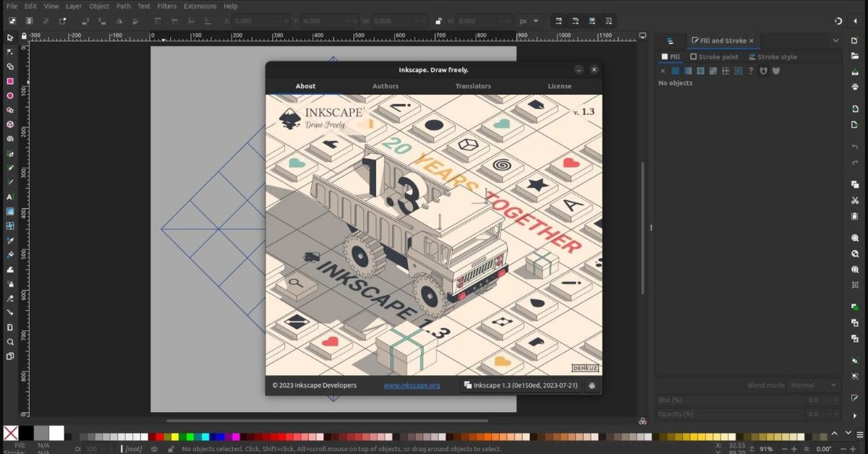Open the Blend mode dropdown
This screenshot has height=454, width=868.
pos(813,385)
